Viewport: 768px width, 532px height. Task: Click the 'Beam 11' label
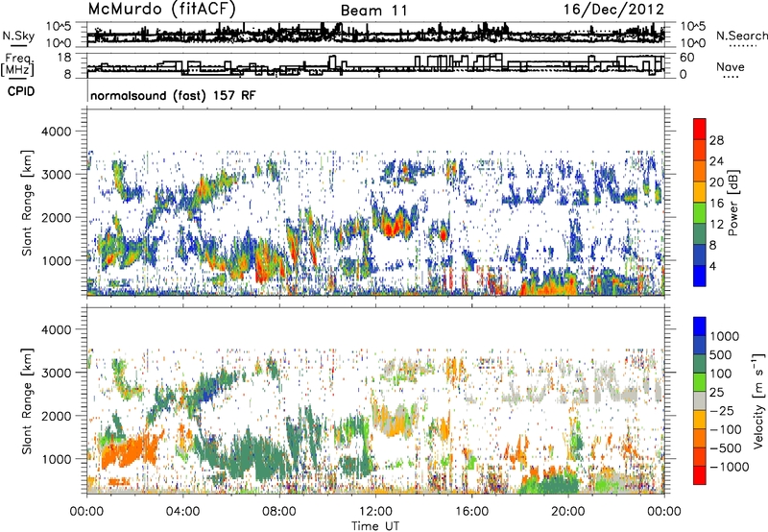(x=373, y=11)
